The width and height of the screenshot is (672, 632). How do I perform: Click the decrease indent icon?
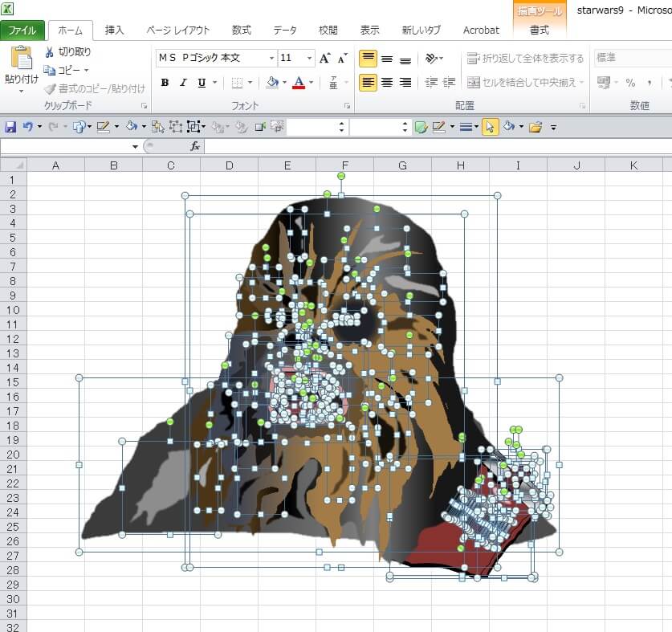point(431,83)
